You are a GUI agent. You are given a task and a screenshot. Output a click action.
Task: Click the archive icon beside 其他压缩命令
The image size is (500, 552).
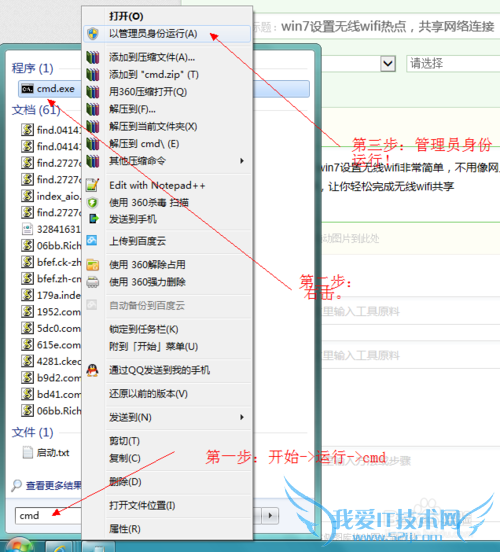click(93, 161)
